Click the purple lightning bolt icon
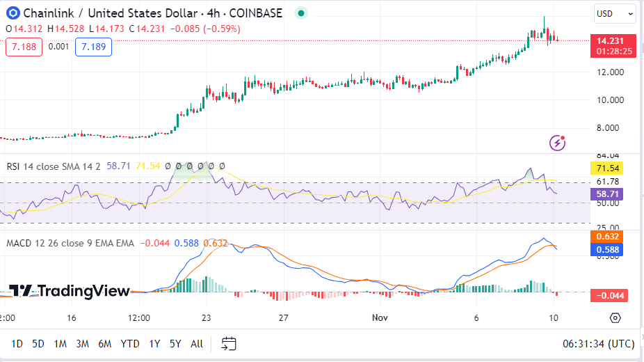The height and width of the screenshot is (362, 644). (558, 143)
